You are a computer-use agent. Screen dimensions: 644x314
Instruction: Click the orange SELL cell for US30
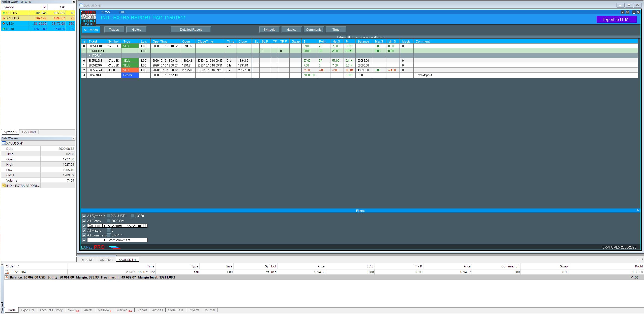(x=130, y=70)
